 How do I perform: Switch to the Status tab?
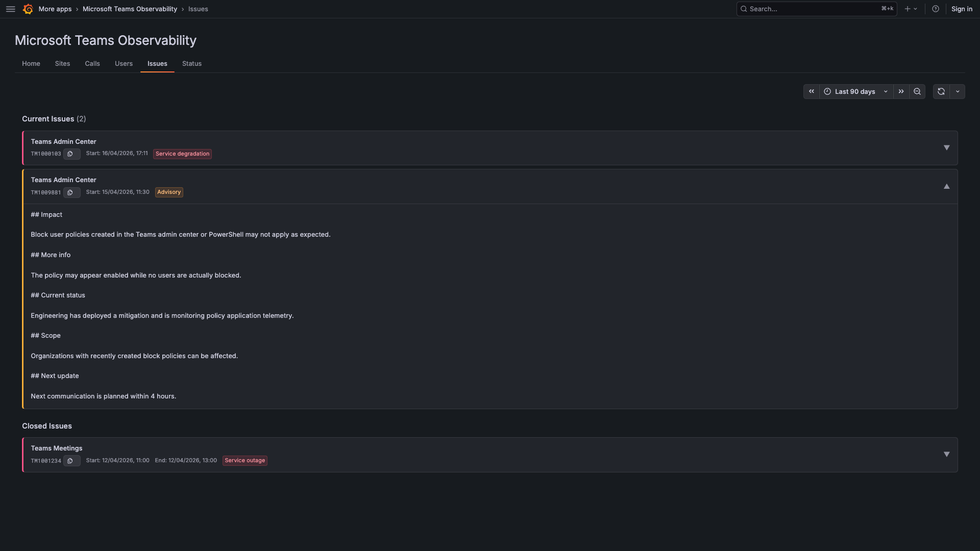pos(192,63)
